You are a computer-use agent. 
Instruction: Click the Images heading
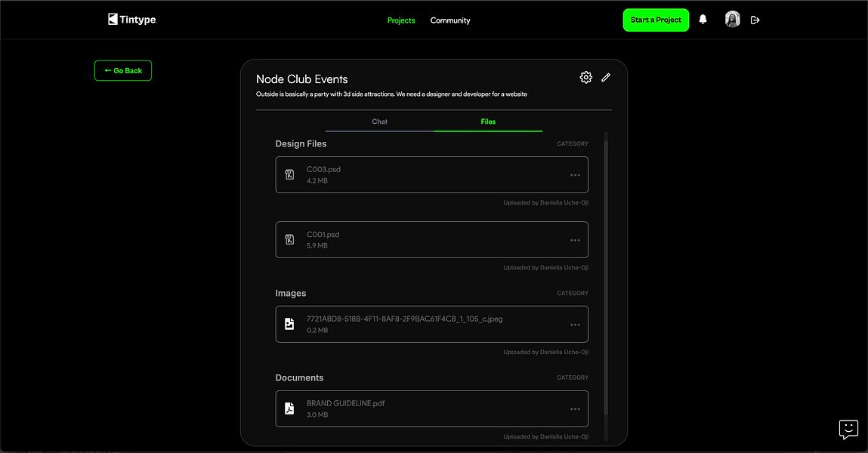pyautogui.click(x=291, y=293)
